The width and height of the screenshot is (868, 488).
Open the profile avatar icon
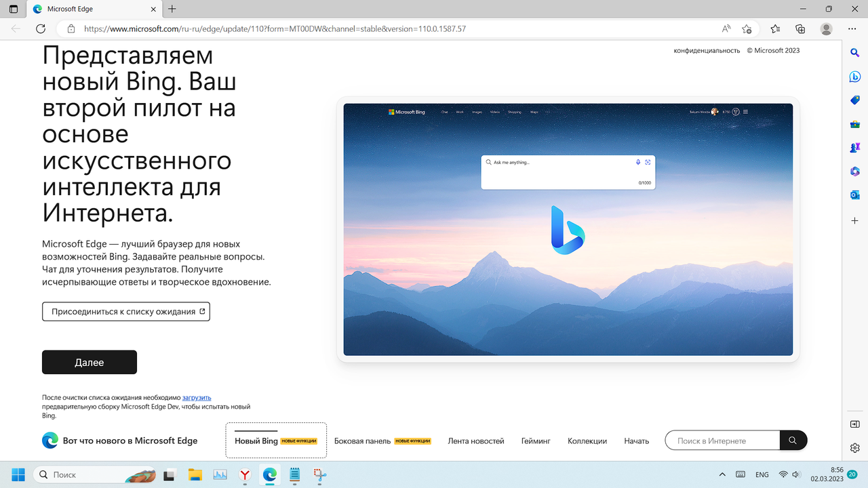pyautogui.click(x=826, y=29)
